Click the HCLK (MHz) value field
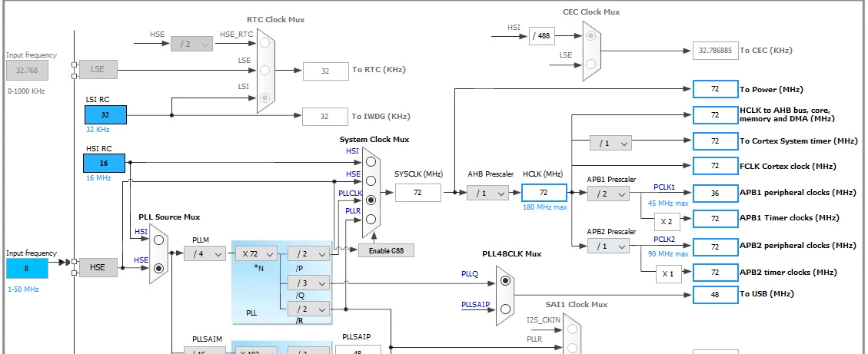This screenshot has width=868, height=354. (x=544, y=193)
